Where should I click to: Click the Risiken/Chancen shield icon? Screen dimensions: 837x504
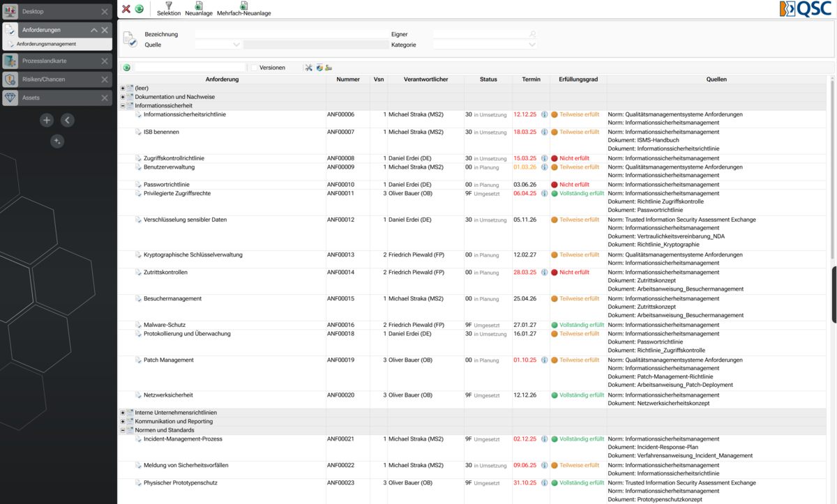click(x=10, y=79)
